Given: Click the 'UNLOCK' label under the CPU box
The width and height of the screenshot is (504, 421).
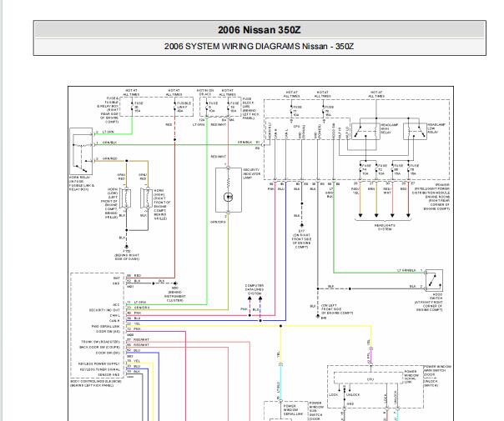Looking at the screenshot, I should [x=353, y=394].
